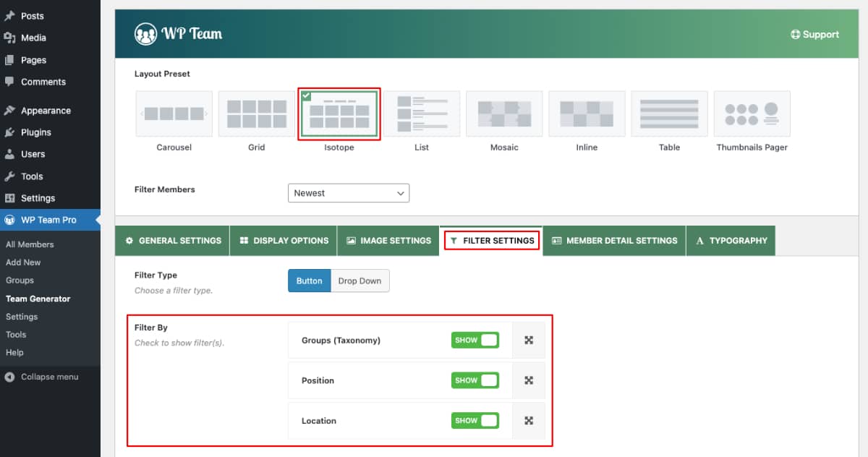Click the Groups (Taxonomy) row move handle icon
Screen dimensions: 868x457
[x=529, y=340]
